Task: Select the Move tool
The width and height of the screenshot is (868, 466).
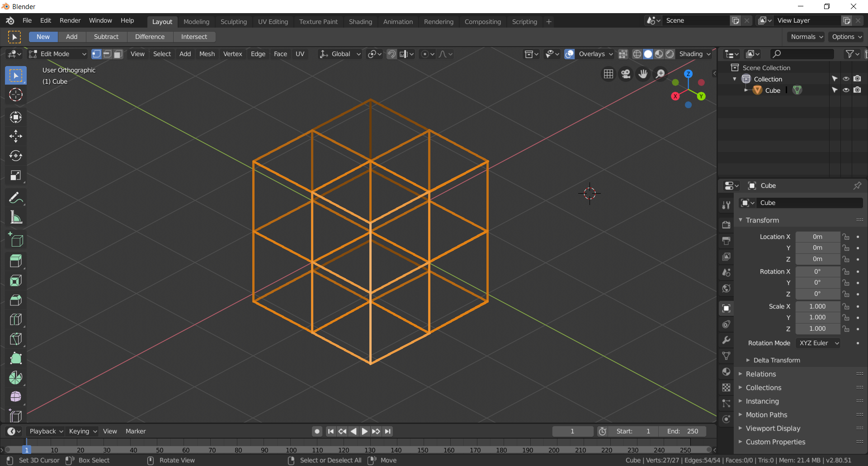Action: coord(16,136)
